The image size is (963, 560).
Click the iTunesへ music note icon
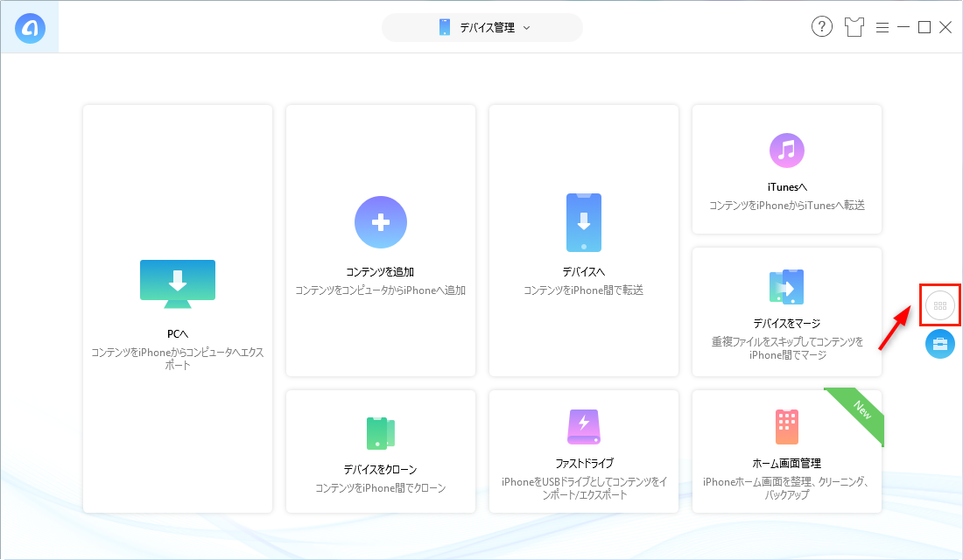click(x=787, y=150)
